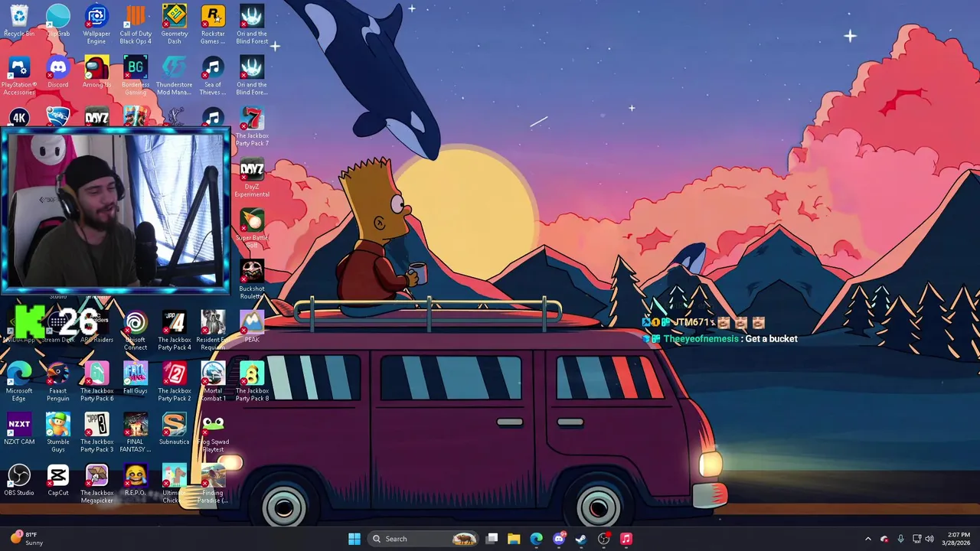Select PlayStation Accessories shortcut
This screenshot has height=551, width=980.
pyautogui.click(x=19, y=77)
